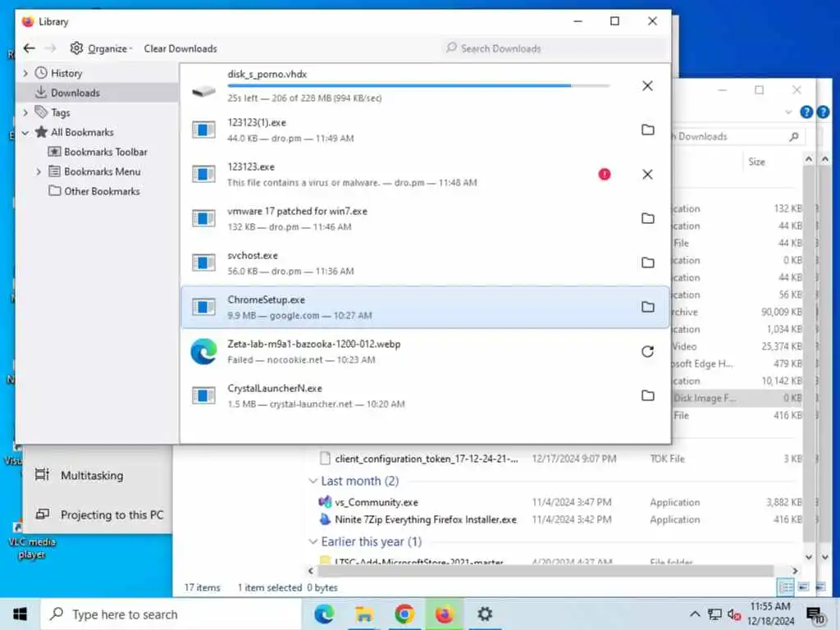Click Clear Downloads button
840x630 pixels.
[x=180, y=48]
